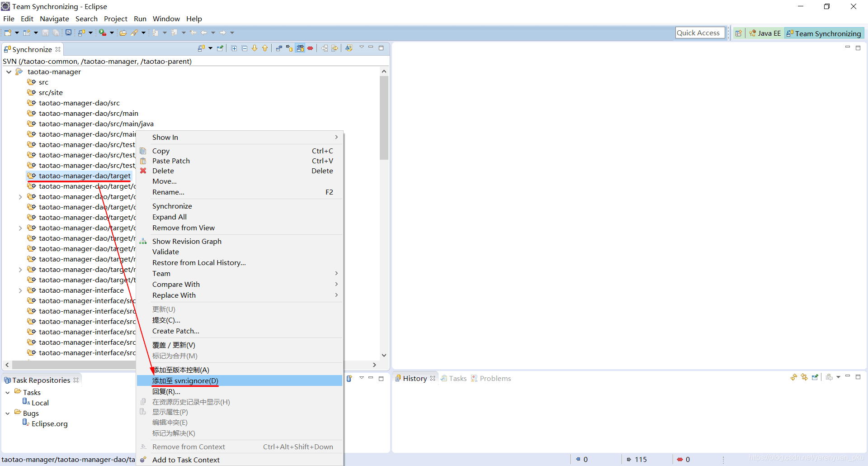Collapse the Tasks node in Task Repositories
The image size is (868, 466).
[7, 393]
